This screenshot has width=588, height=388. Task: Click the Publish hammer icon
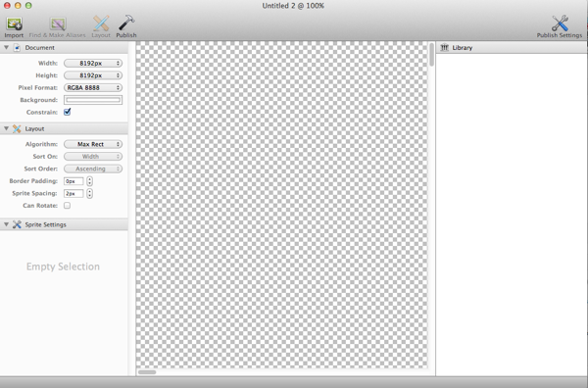126,24
